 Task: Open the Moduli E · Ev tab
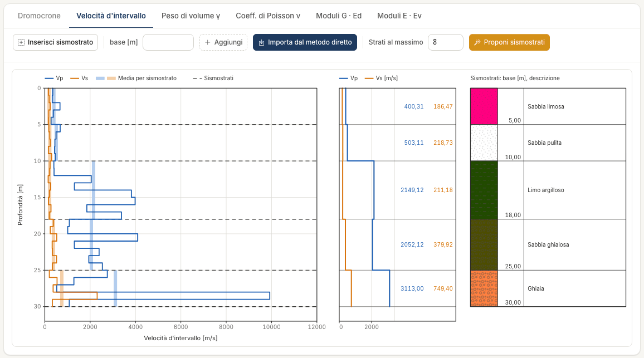point(399,16)
